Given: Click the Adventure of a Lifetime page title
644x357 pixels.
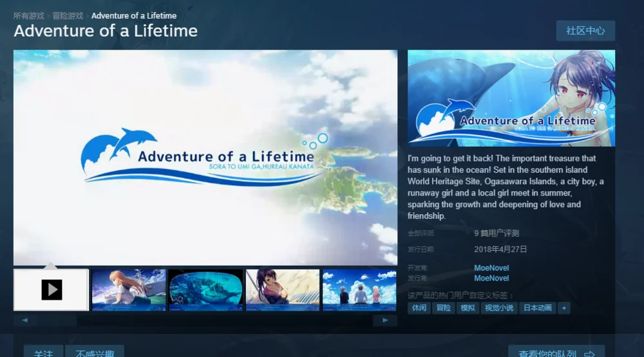Looking at the screenshot, I should [x=106, y=31].
